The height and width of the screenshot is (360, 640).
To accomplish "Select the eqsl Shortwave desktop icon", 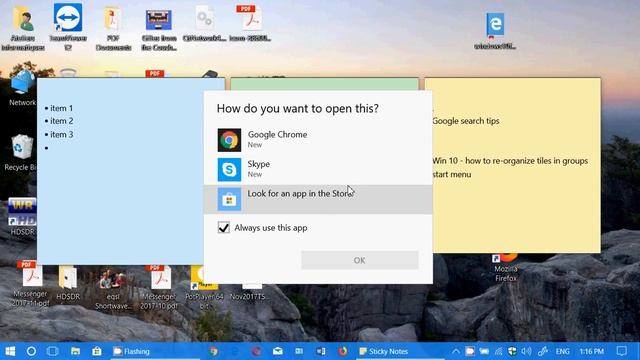I will click(x=113, y=289).
